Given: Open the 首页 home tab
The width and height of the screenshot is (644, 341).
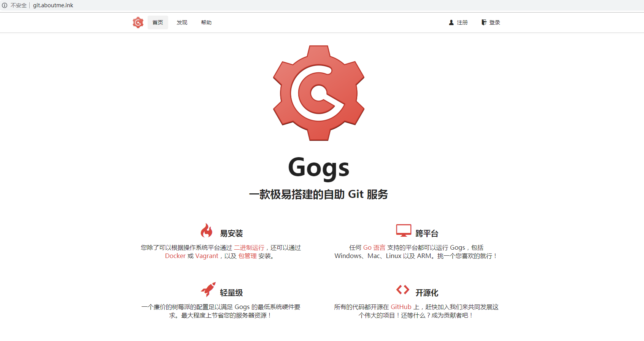Looking at the screenshot, I should [x=158, y=22].
